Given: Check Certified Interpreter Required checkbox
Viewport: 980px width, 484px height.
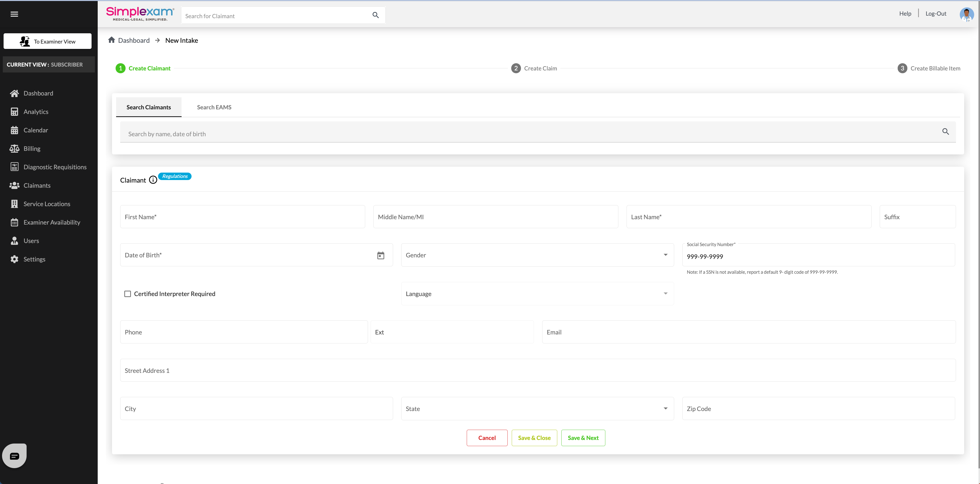Looking at the screenshot, I should (128, 293).
